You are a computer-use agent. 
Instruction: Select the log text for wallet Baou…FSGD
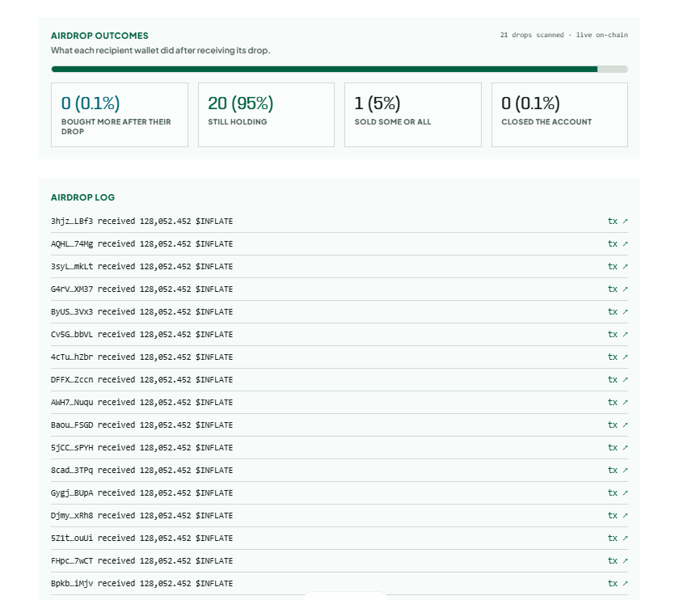tap(142, 425)
